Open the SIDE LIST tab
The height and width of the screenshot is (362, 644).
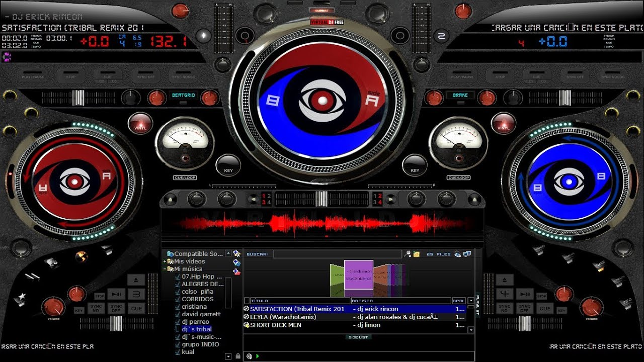(358, 337)
